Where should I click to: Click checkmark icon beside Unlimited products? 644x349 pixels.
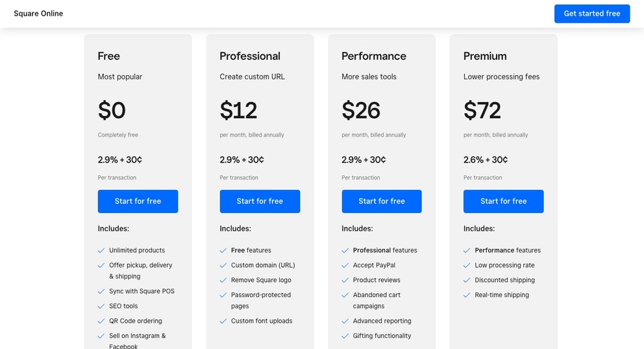[101, 250]
